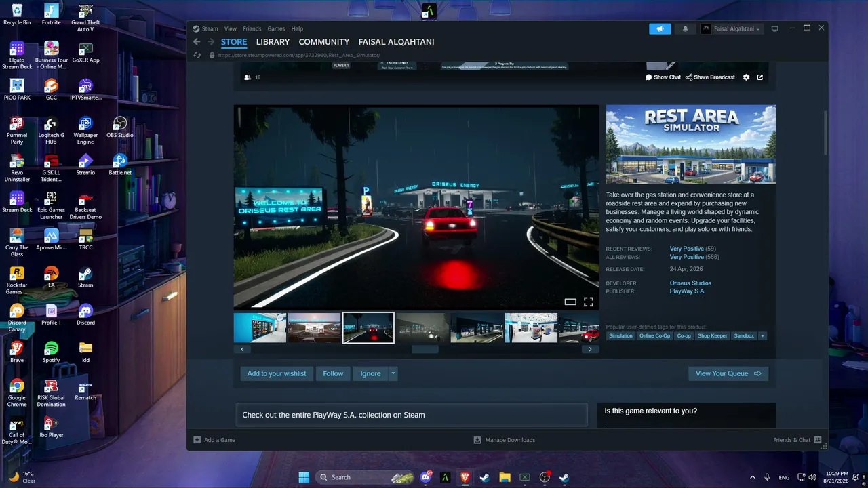Image resolution: width=868 pixels, height=488 pixels.
Task: Enter fullscreen for the screenshot viewer
Action: tap(589, 302)
